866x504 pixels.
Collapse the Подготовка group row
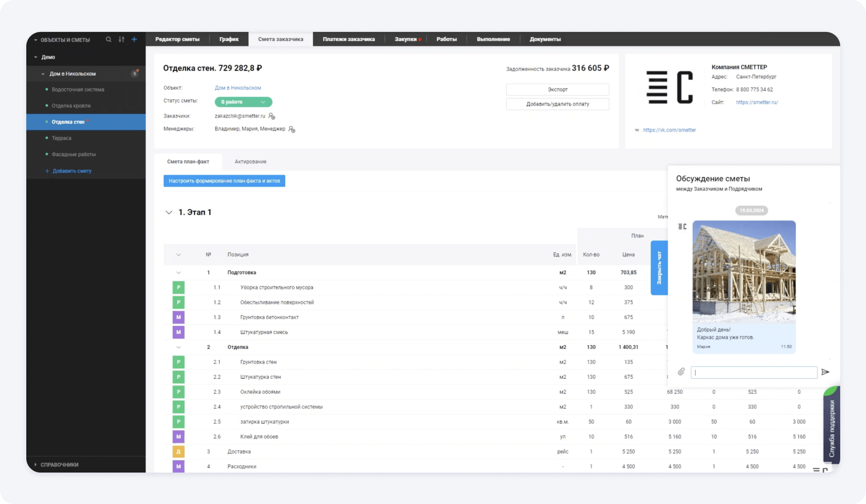(178, 273)
